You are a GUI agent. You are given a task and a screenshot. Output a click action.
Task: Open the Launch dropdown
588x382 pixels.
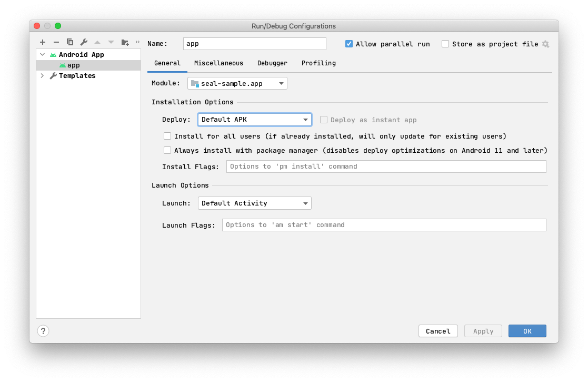tap(254, 203)
